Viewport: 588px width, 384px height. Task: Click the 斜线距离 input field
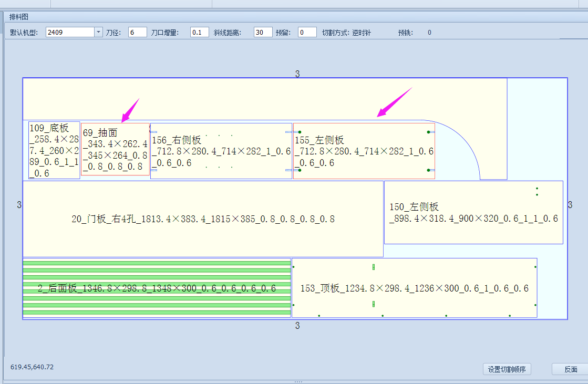click(x=263, y=32)
